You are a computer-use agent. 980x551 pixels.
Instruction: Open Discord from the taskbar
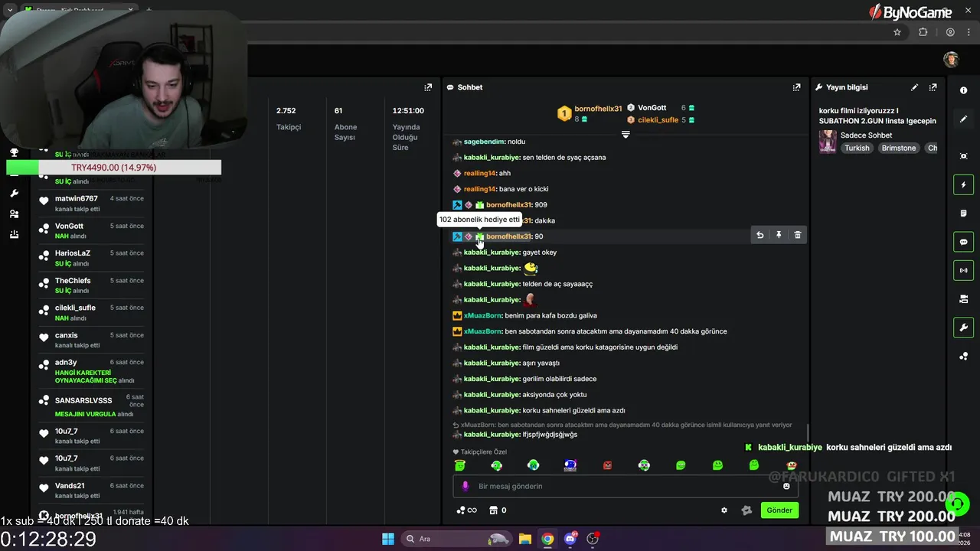click(570, 539)
